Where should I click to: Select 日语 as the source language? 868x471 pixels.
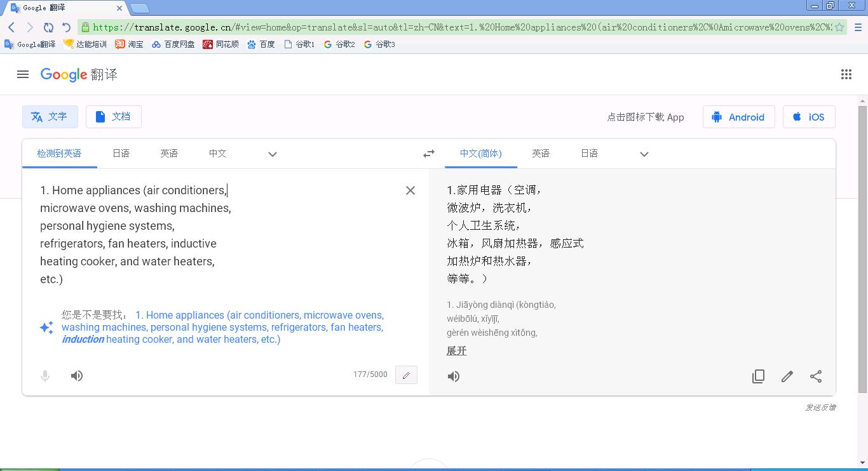pos(121,153)
